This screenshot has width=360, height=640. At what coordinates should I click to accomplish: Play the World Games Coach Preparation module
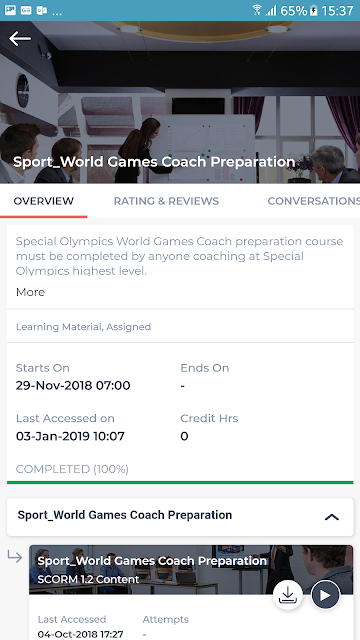tap(325, 595)
